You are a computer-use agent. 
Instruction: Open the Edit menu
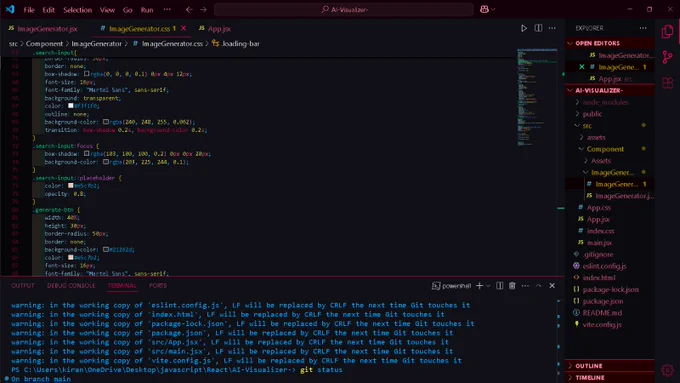pyautogui.click(x=49, y=10)
